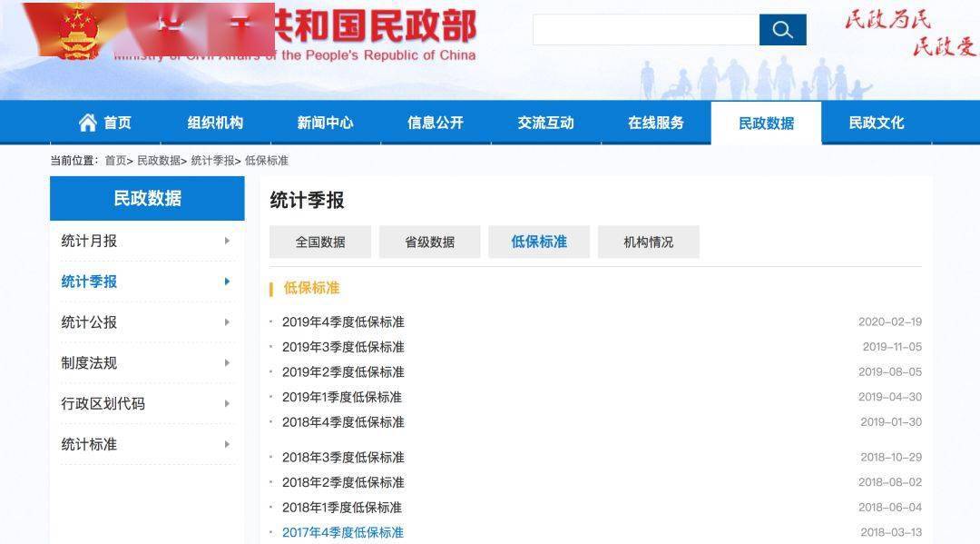This screenshot has width=980, height=544.
Task: Switch to the 机构情况 tab
Action: (x=648, y=242)
